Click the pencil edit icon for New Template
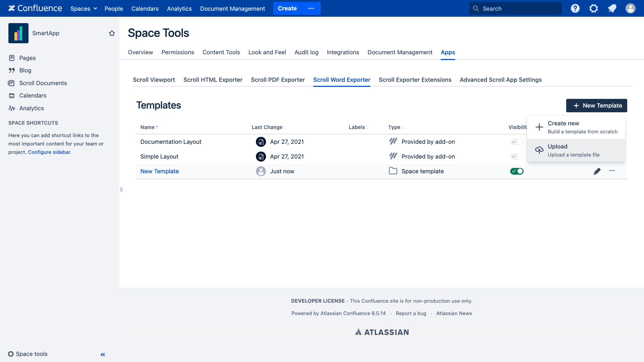 pyautogui.click(x=597, y=171)
